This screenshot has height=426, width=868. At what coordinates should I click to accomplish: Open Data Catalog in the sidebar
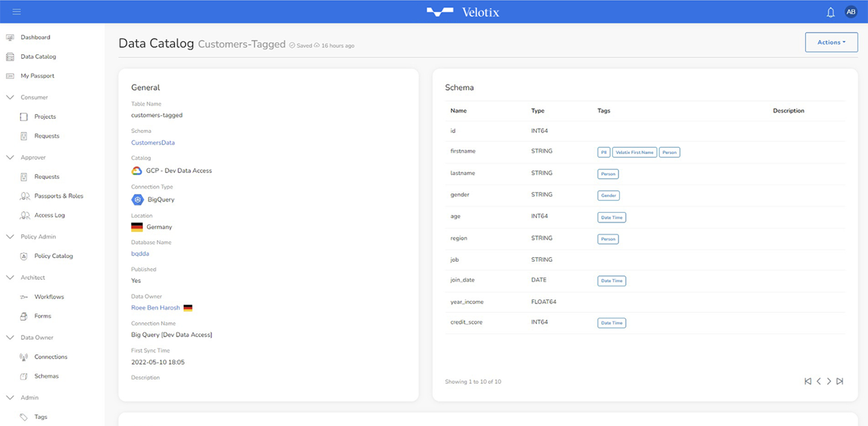click(38, 57)
